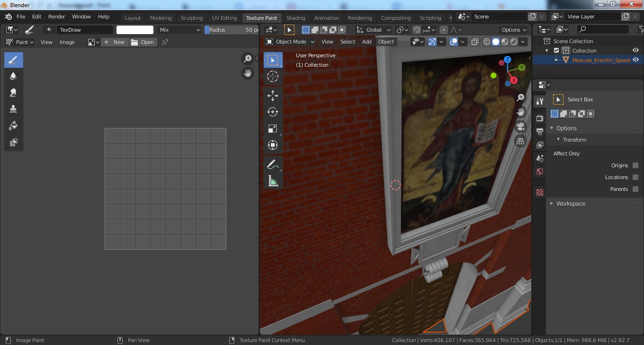Click image editor pan hand icon
The image size is (644, 345).
click(x=247, y=73)
